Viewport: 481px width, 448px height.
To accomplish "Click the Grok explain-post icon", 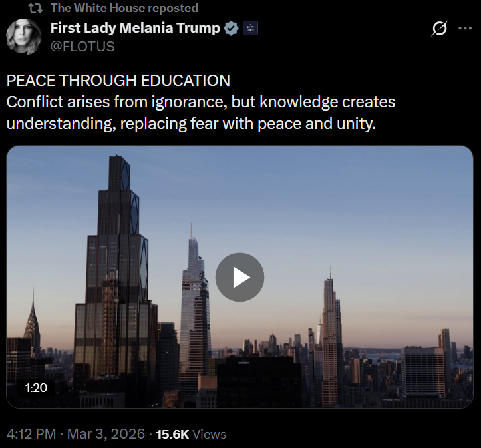I will coord(439,29).
